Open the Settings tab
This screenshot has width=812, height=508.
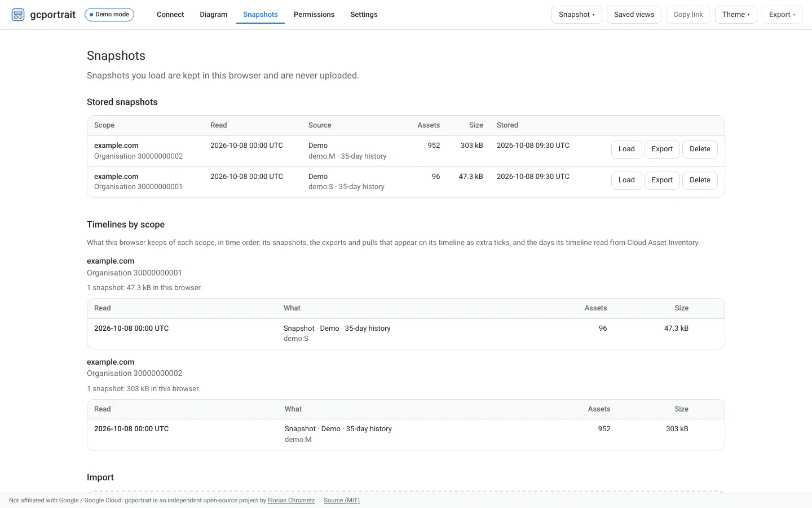pos(364,15)
